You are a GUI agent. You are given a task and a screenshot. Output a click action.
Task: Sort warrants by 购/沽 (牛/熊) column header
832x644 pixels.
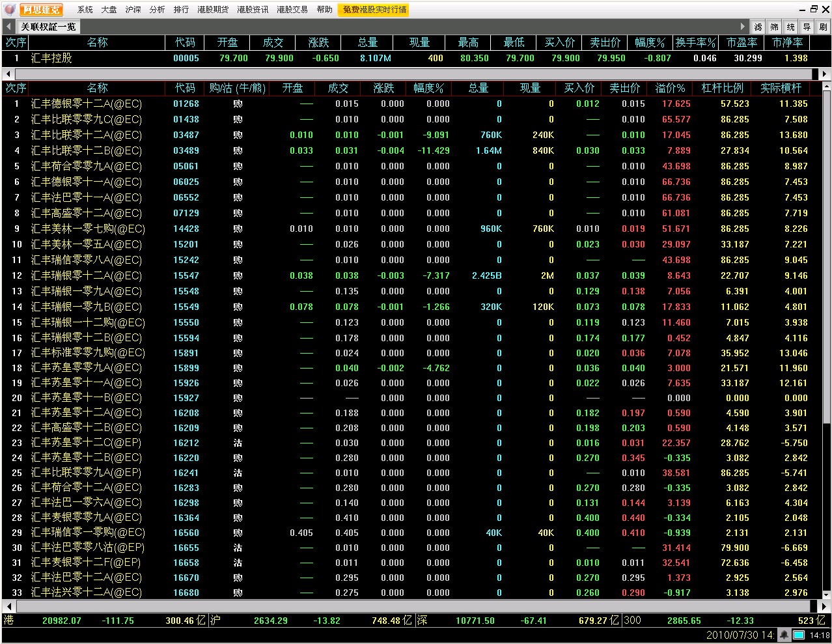point(237,88)
